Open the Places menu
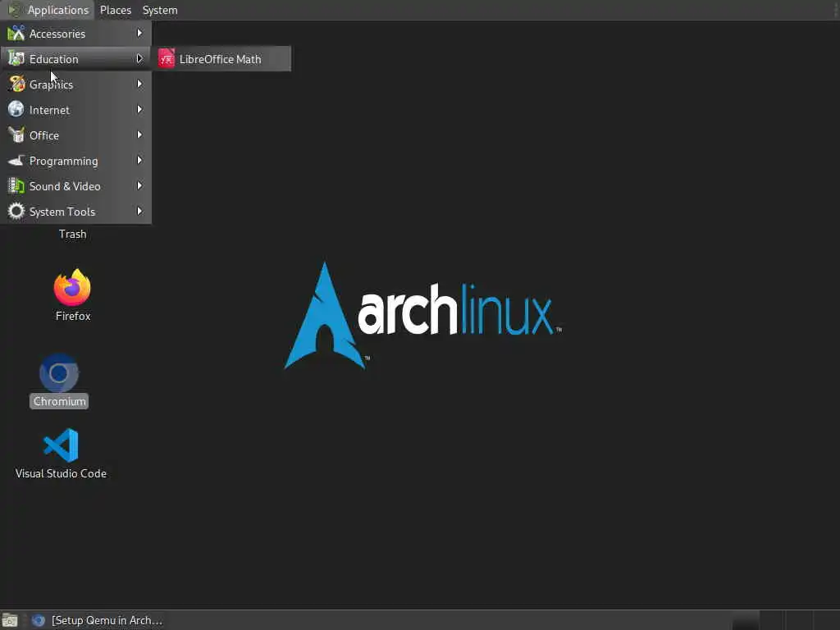 point(115,10)
